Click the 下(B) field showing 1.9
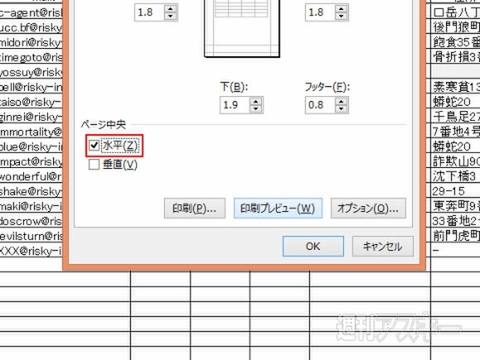Viewport: 480px width, 360px height. click(x=235, y=105)
